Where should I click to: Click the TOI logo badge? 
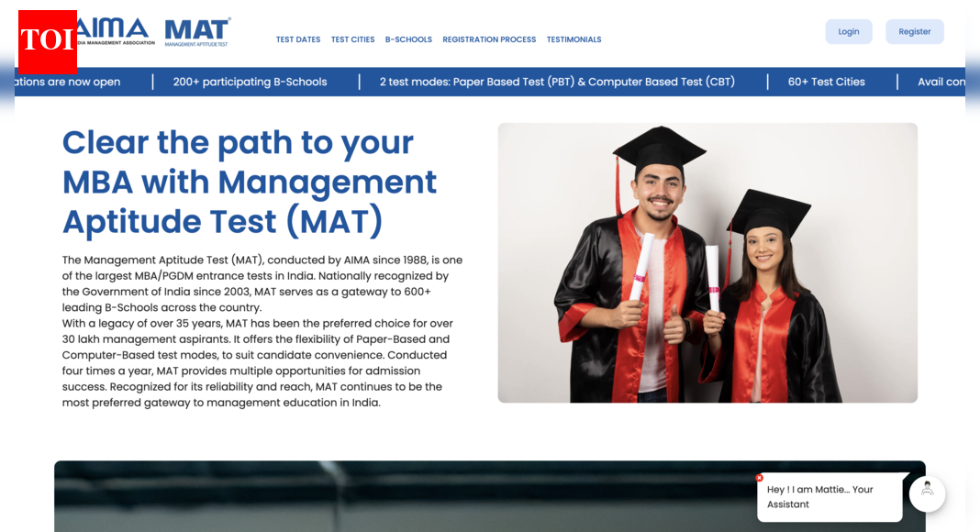pyautogui.click(x=47, y=41)
